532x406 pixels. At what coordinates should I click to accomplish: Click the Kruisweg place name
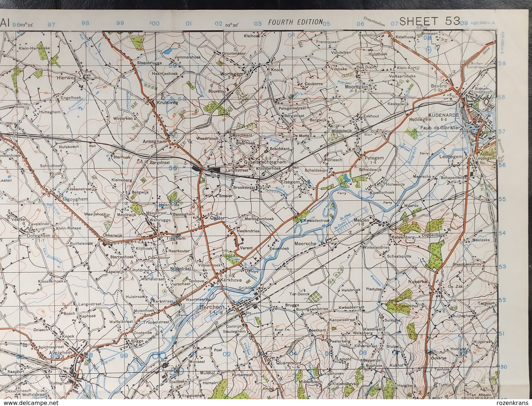click(x=167, y=102)
